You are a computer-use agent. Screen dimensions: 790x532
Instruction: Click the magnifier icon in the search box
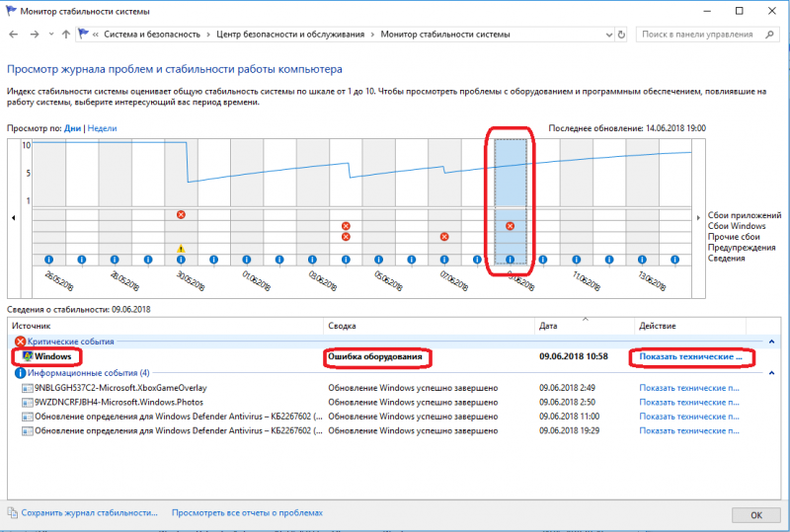(x=769, y=35)
